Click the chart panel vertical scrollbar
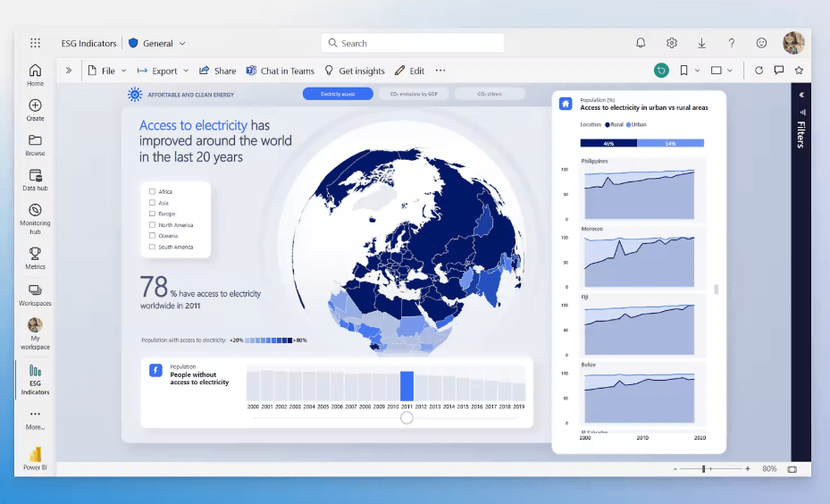Image resolution: width=830 pixels, height=504 pixels. (x=717, y=289)
